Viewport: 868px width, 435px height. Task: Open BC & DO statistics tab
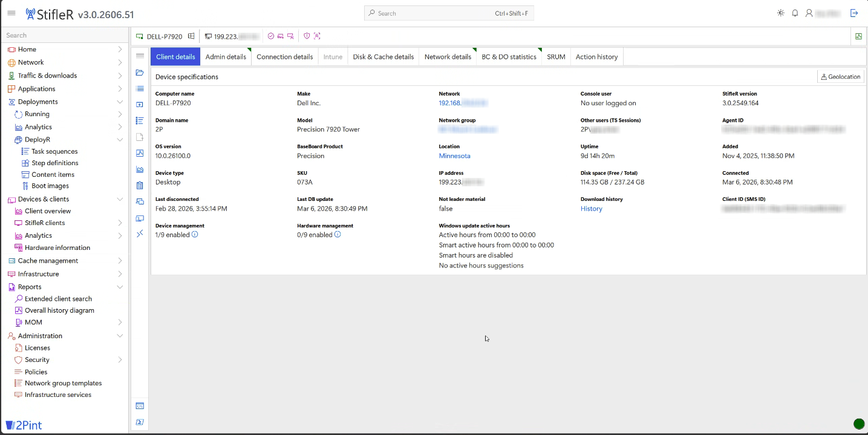click(x=509, y=57)
